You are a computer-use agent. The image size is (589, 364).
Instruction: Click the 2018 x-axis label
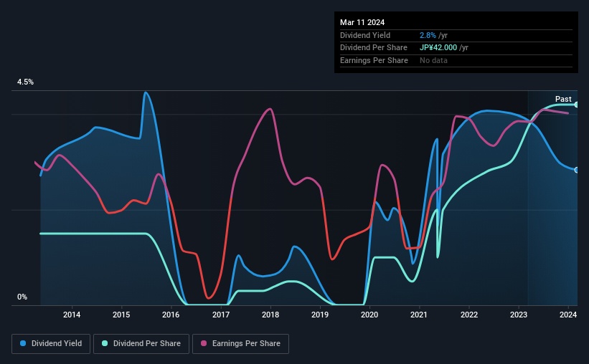pyautogui.click(x=270, y=315)
